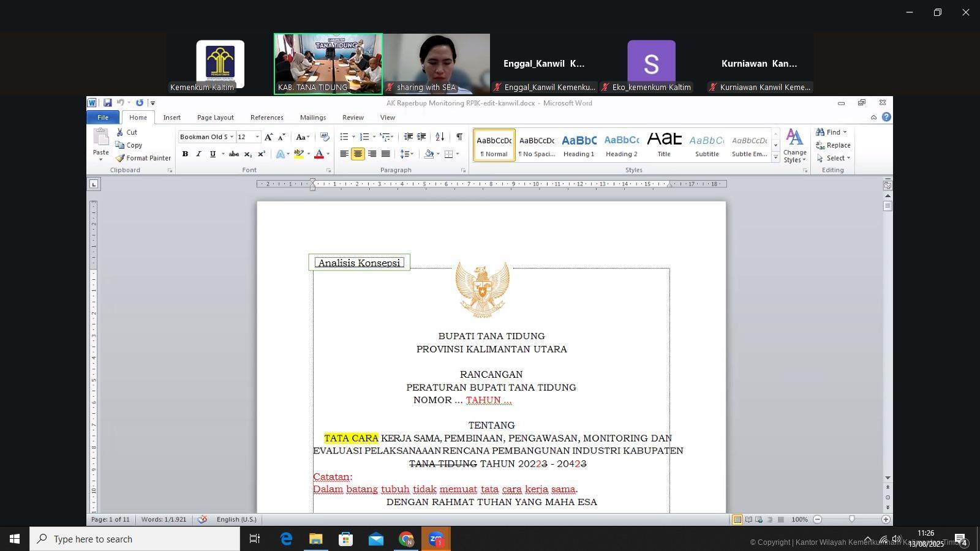
Task: Apply strikethrough formatting
Action: point(233,154)
